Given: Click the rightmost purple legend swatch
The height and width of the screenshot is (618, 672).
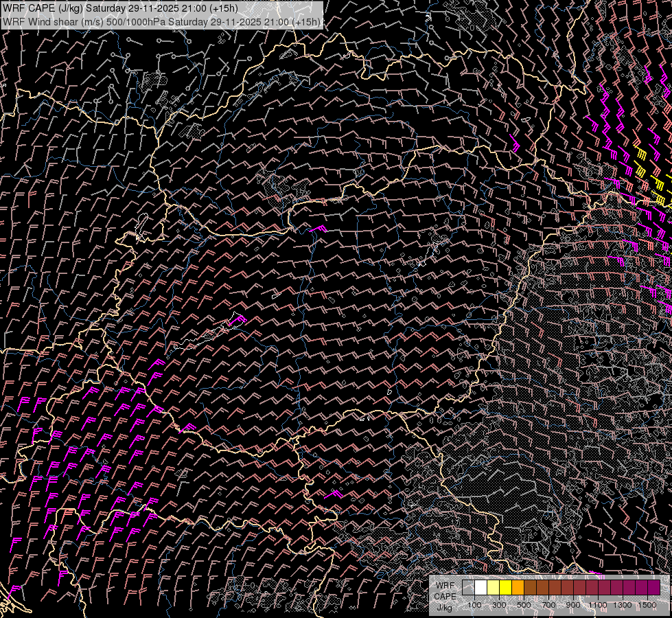Looking at the screenshot, I should (x=653, y=588).
